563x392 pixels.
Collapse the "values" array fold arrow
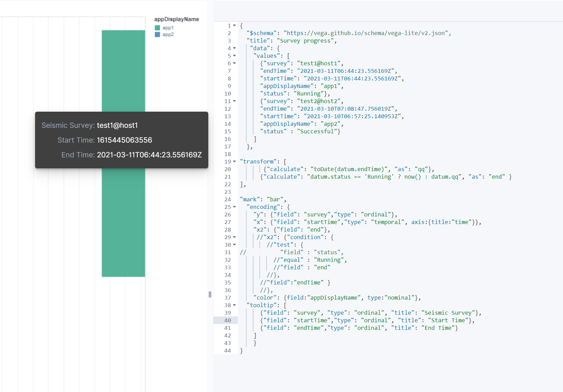[234, 56]
